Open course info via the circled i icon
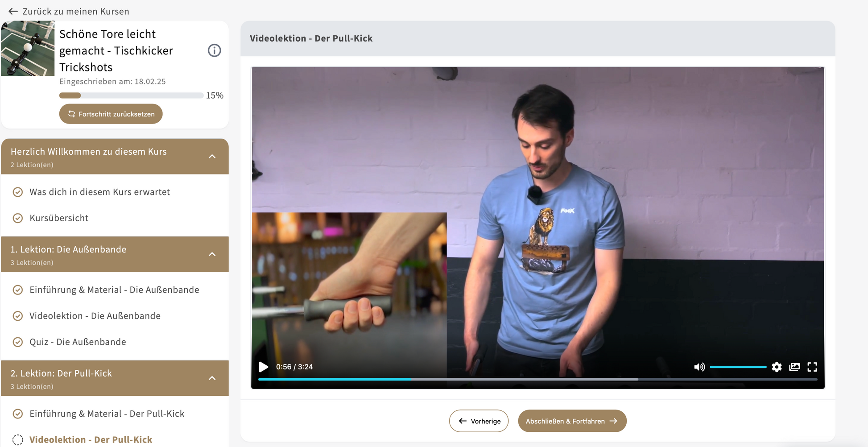The width and height of the screenshot is (868, 447). point(215,50)
